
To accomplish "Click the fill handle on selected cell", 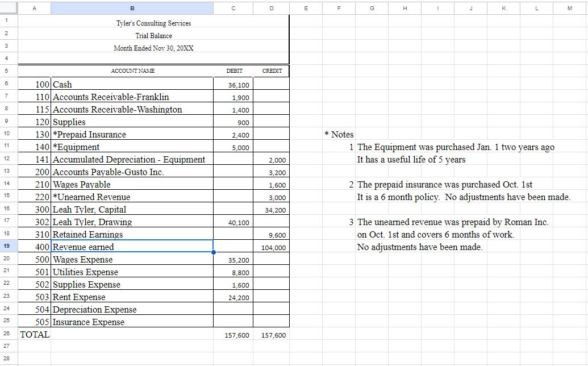I will (214, 252).
